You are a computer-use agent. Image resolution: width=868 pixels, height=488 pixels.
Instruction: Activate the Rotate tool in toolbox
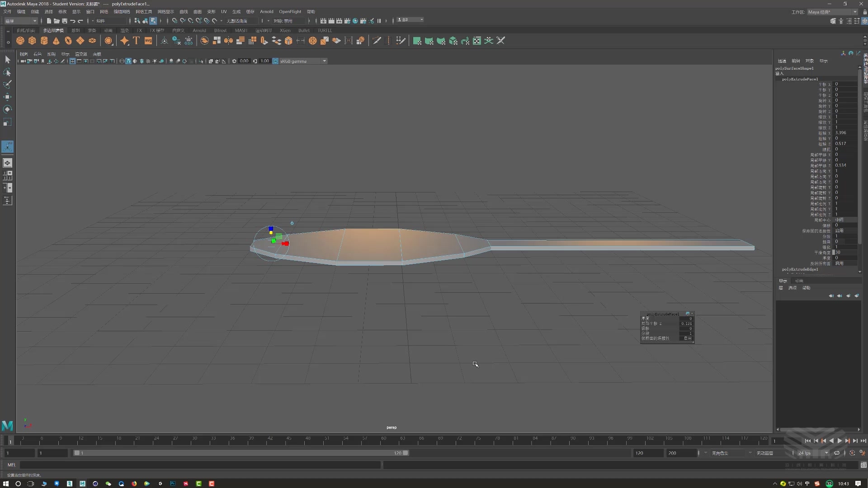(7, 109)
